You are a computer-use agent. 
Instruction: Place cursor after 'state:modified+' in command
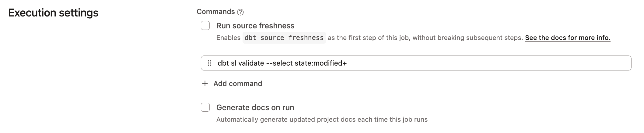[x=347, y=63]
